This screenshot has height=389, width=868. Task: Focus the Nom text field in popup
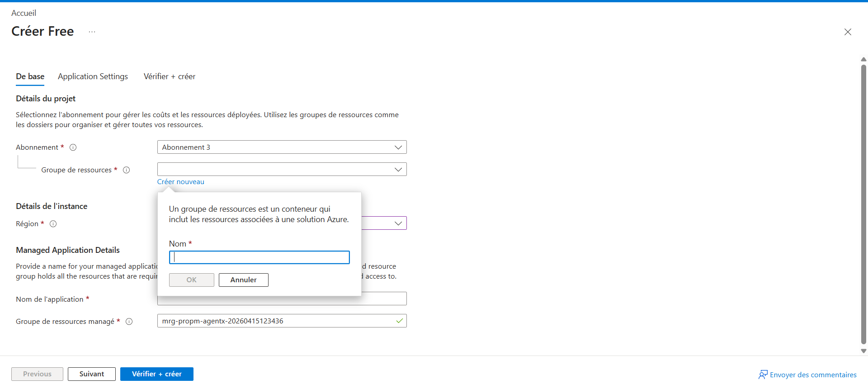tap(259, 257)
